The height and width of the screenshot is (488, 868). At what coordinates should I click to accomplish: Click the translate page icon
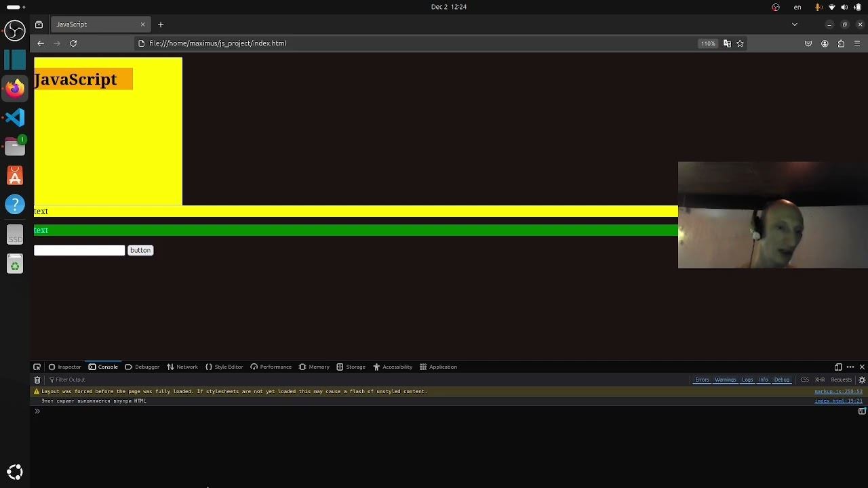727,43
